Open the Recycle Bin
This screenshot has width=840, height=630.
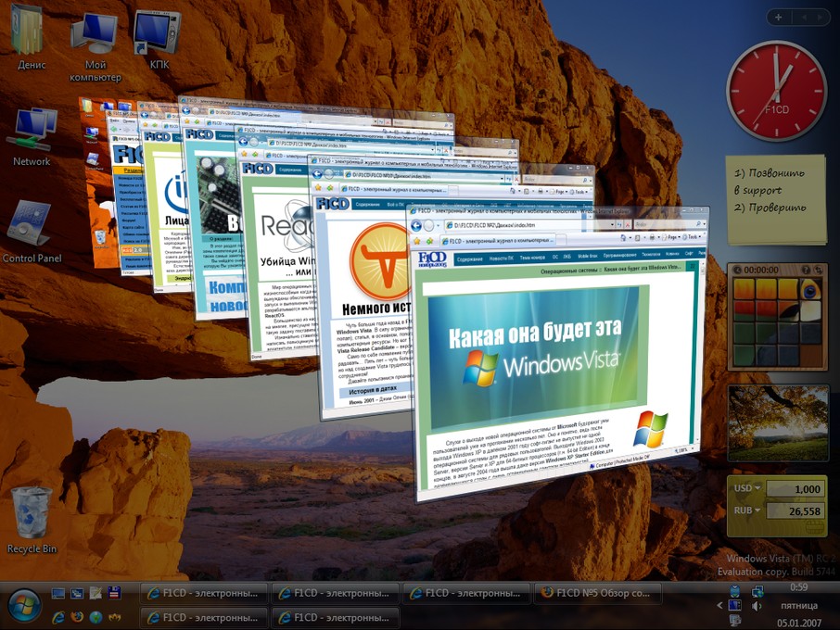[x=32, y=521]
